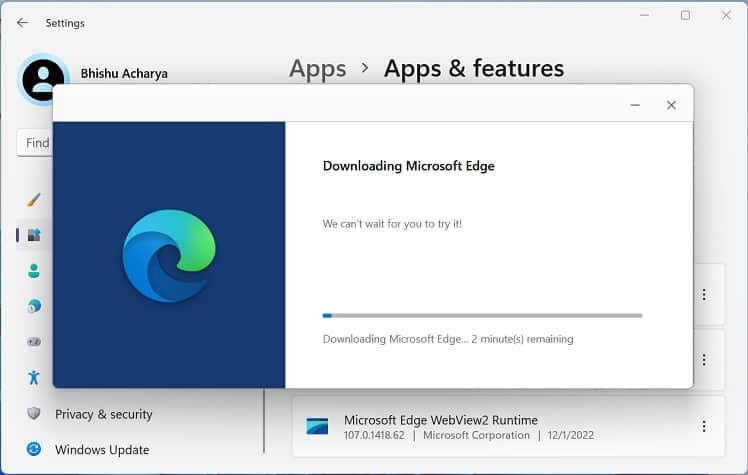The height and width of the screenshot is (475, 748).
Task: Click the Find a setting search box
Action: pos(35,143)
